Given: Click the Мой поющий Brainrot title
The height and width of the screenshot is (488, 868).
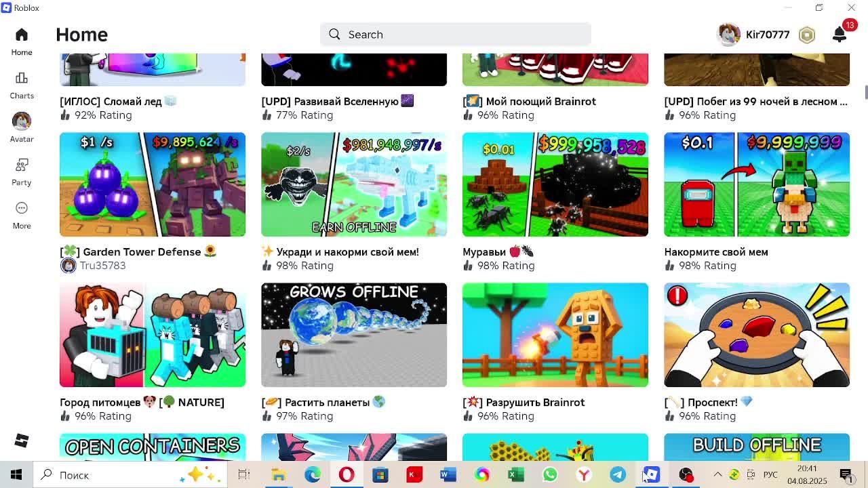Looking at the screenshot, I should tap(529, 101).
